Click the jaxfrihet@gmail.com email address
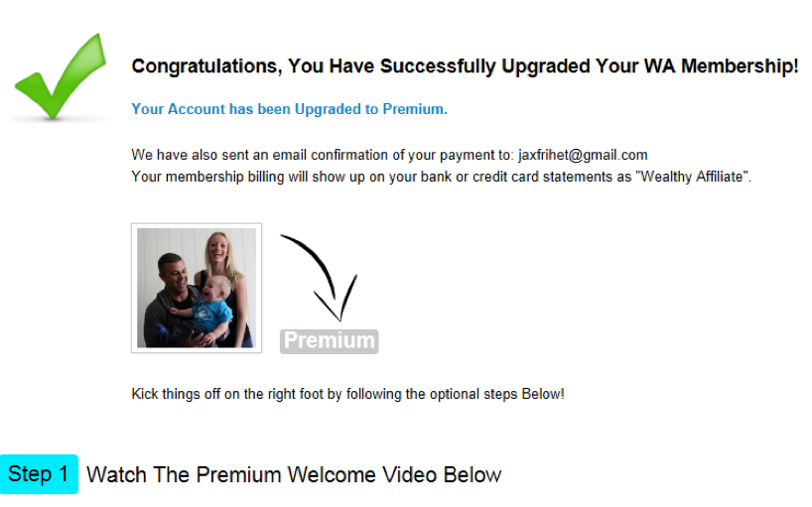This screenshot has width=812, height=507. point(583,155)
